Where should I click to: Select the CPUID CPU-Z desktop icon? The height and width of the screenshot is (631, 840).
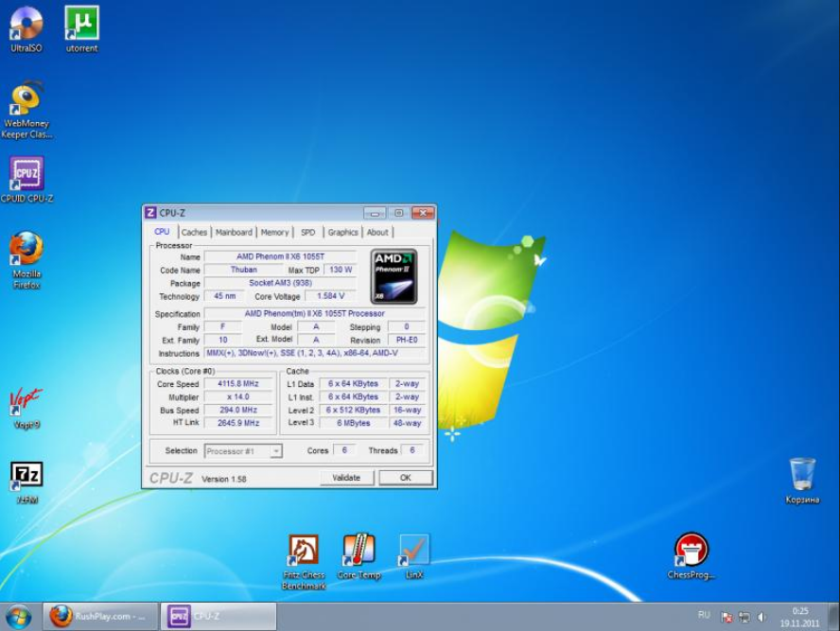coord(26,180)
